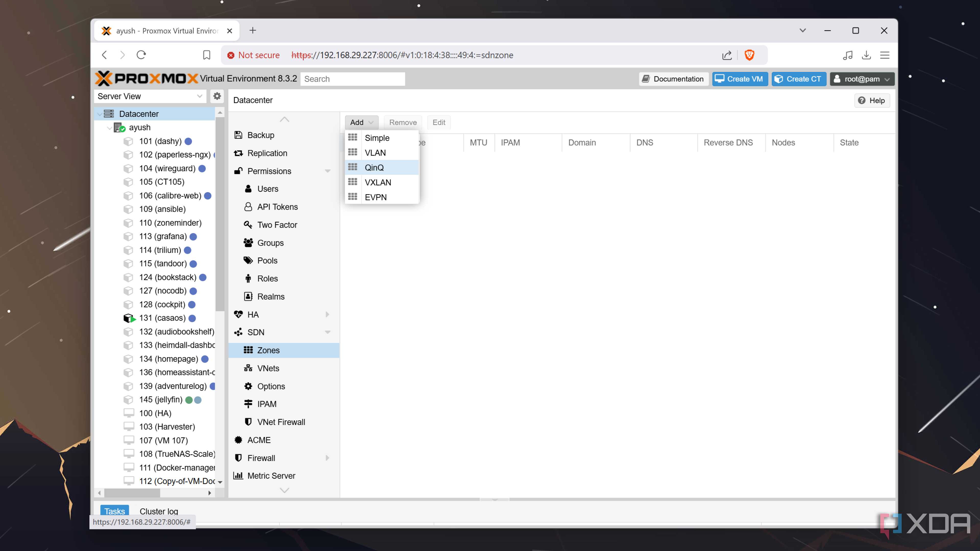Open the Pools page

[x=267, y=260]
